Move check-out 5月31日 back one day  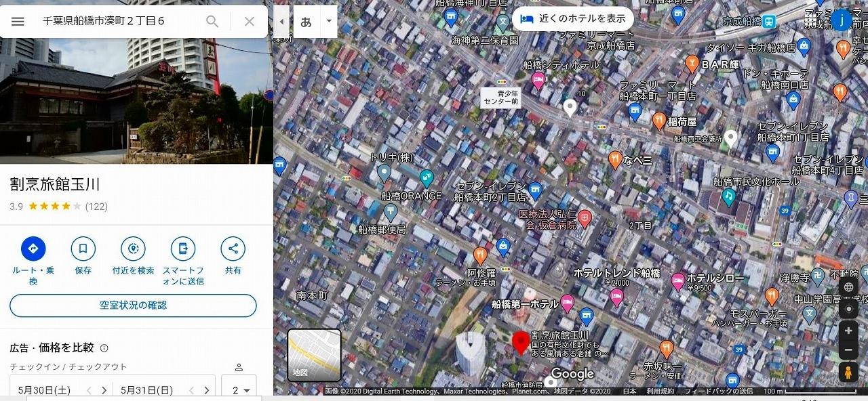click(x=191, y=390)
